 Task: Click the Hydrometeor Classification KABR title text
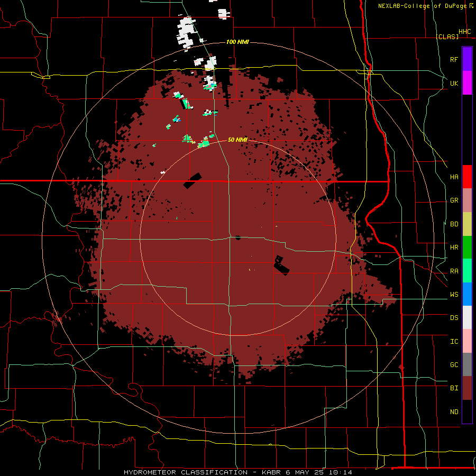pos(238,472)
